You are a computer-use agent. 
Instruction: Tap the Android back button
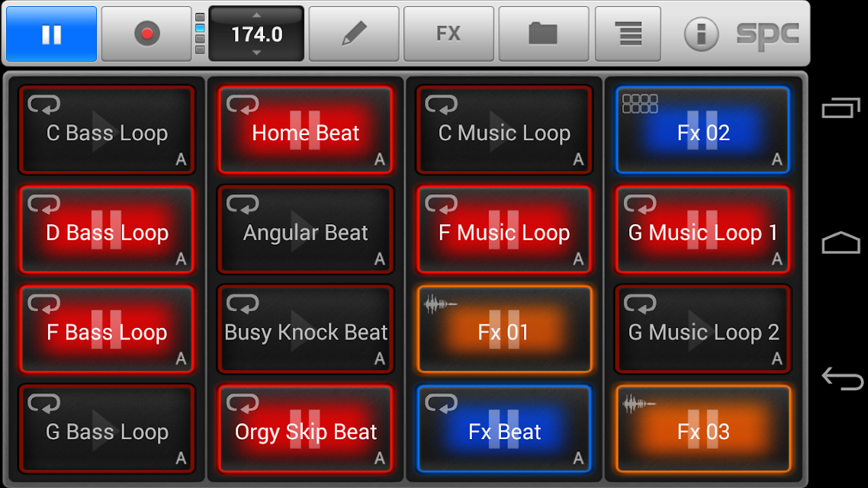842,378
